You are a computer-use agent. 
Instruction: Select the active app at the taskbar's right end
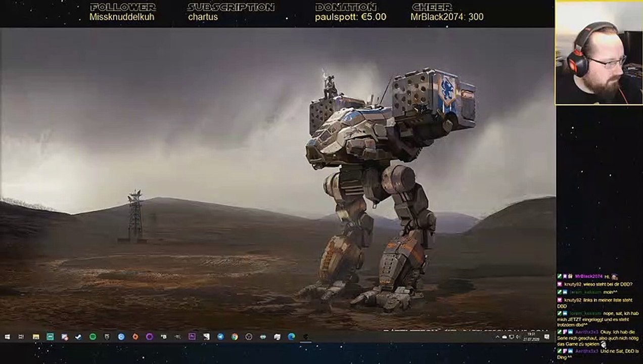click(x=306, y=337)
